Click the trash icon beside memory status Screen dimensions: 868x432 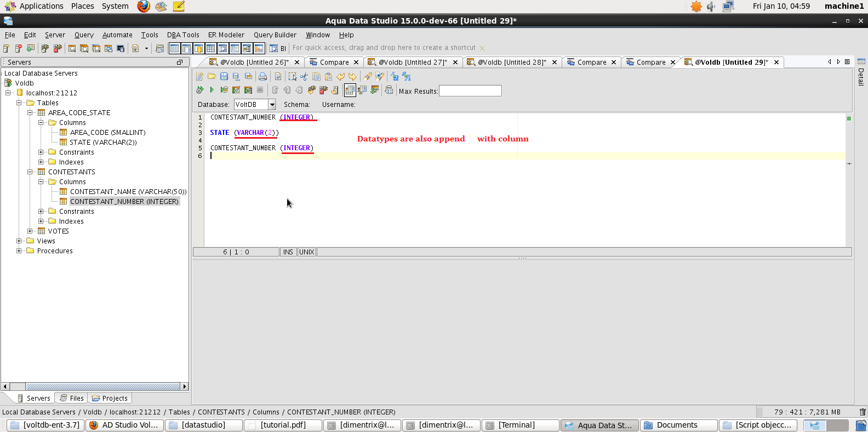(x=863, y=412)
